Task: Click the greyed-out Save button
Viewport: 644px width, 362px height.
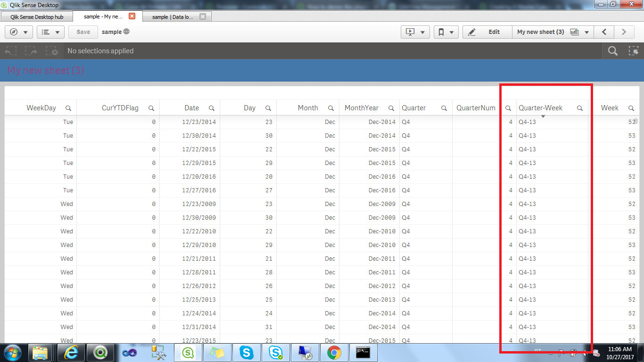Action: click(x=83, y=32)
